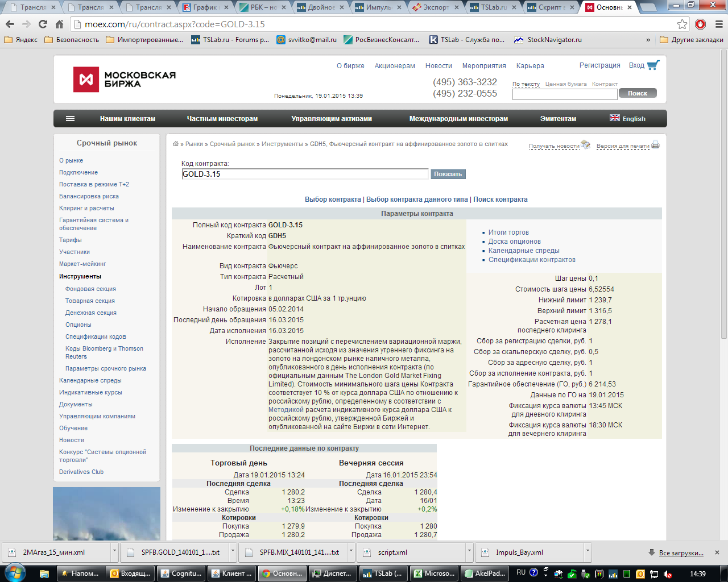This screenshot has width=728, height=582.
Task: Show hidden bookmarks via the chevron
Action: [648, 40]
